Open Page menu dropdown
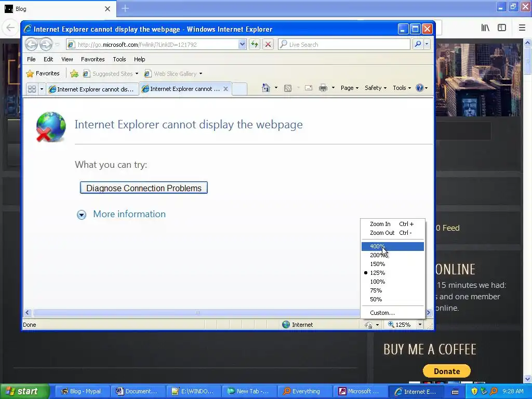Screen dimensions: 532x399 [350, 88]
